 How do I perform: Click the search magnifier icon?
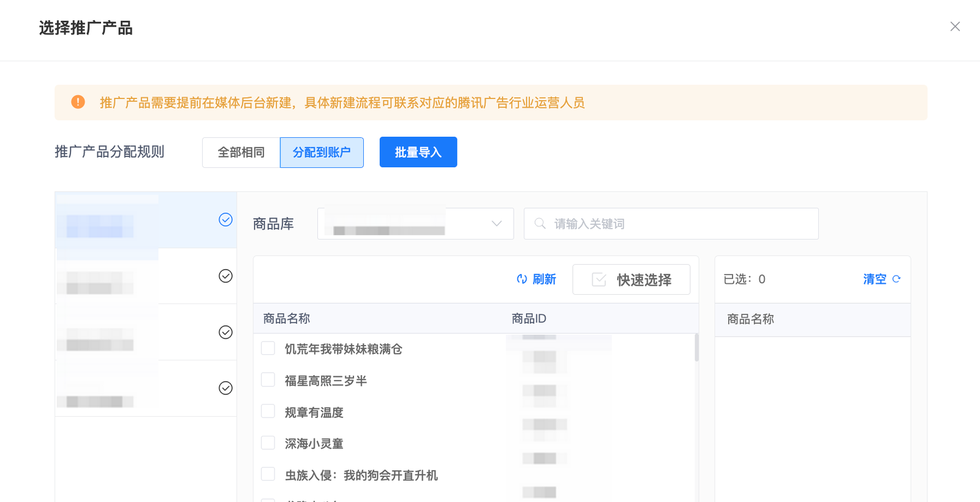(x=540, y=224)
